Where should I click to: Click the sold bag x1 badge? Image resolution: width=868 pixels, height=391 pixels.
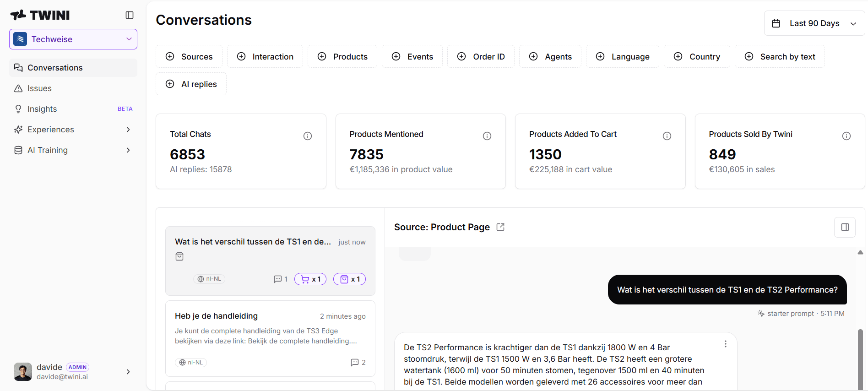click(350, 279)
